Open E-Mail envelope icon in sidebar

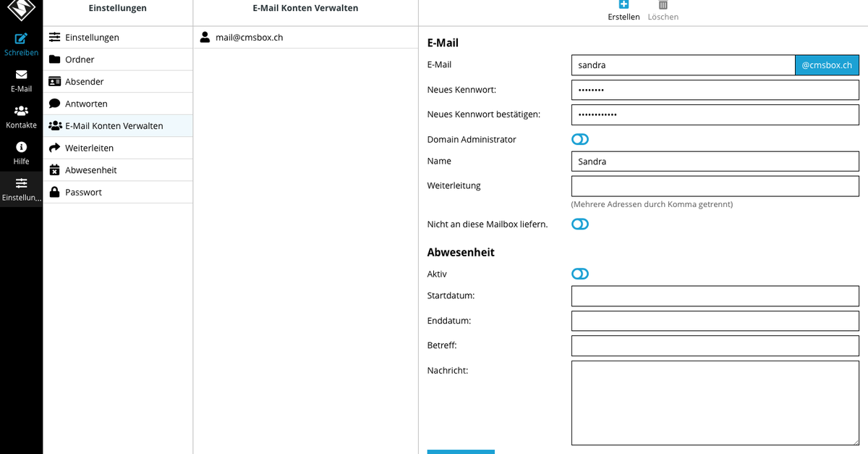tap(21, 75)
